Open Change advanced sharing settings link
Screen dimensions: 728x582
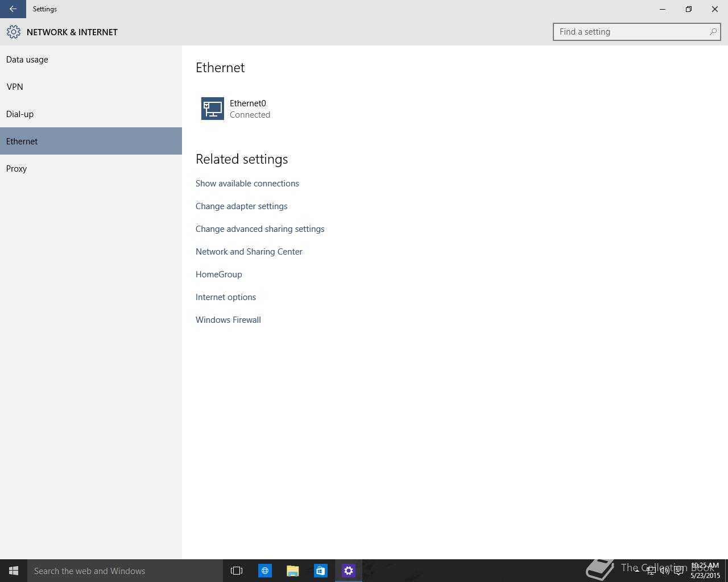260,229
